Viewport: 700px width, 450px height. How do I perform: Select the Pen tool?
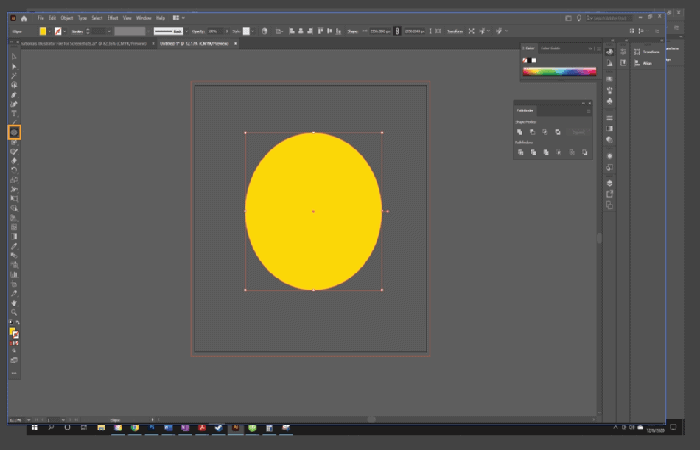point(14,95)
